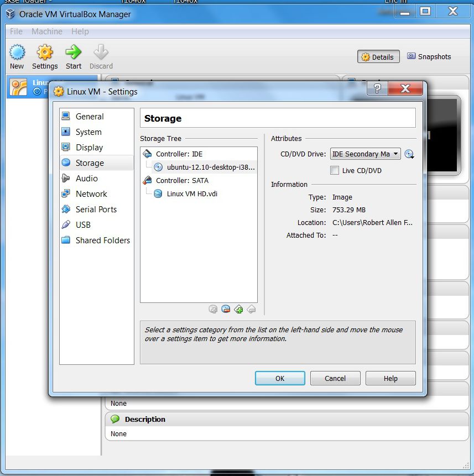Select the General settings category
Viewport: 474px width, 476px height.
click(x=97, y=117)
